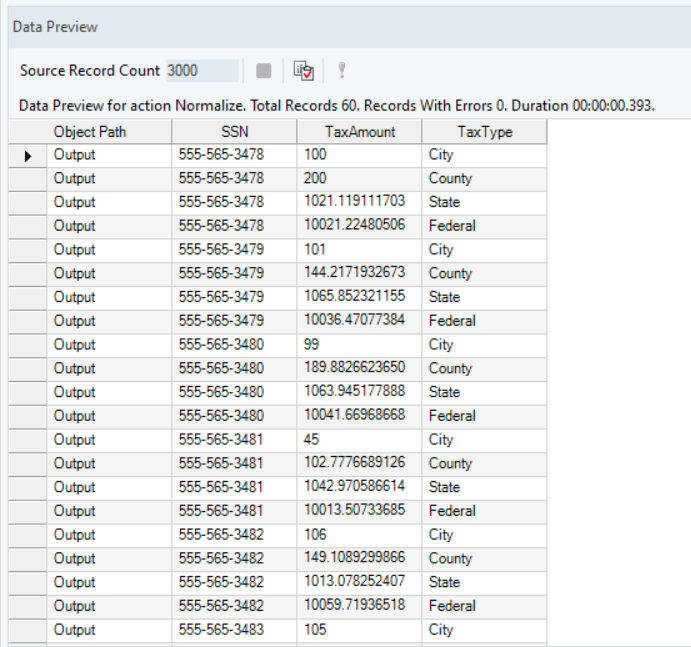Viewport: 691px width, 647px height.
Task: Select the TaxType column header
Action: (484, 132)
